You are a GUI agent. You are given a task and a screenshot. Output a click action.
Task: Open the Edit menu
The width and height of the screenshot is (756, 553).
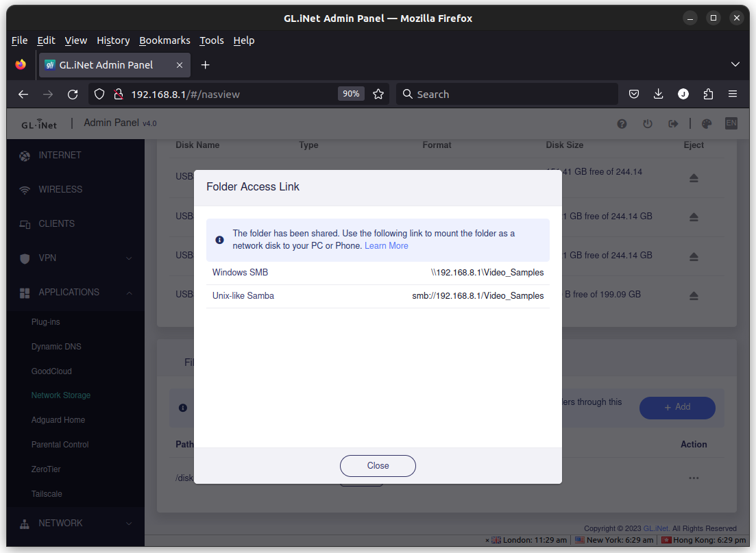point(46,40)
